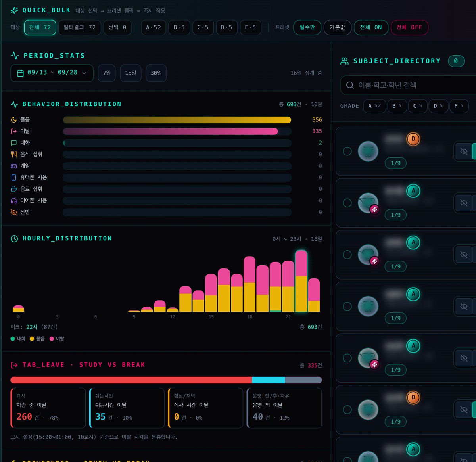Image resolution: width=476 pixels, height=462 pixels.
Task: Select the 선택 0 target tab
Action: [x=117, y=27]
